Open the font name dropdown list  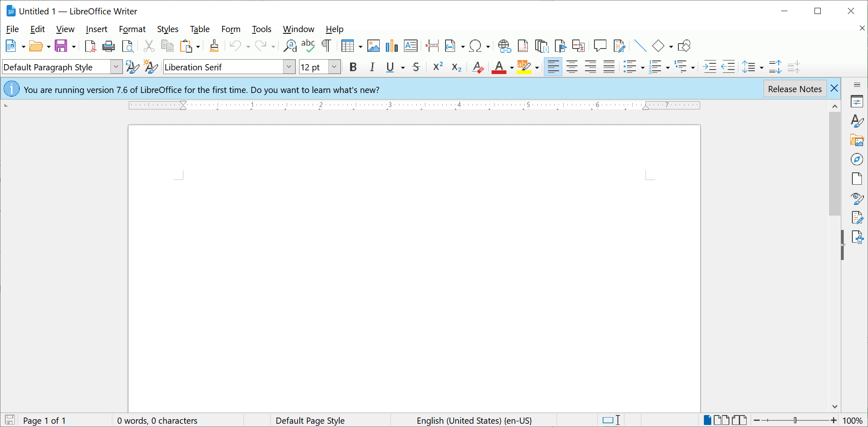pos(289,67)
